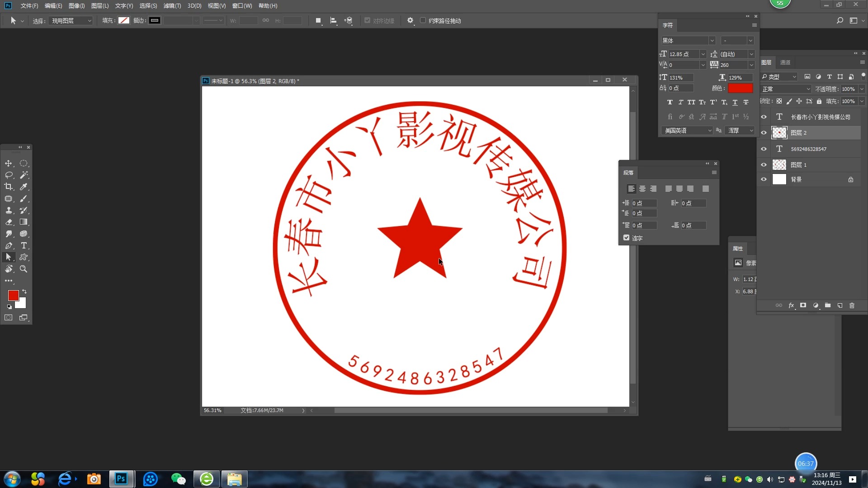Swap foreground and background colors
This screenshot has height=488, width=868.
pyautogui.click(x=24, y=291)
